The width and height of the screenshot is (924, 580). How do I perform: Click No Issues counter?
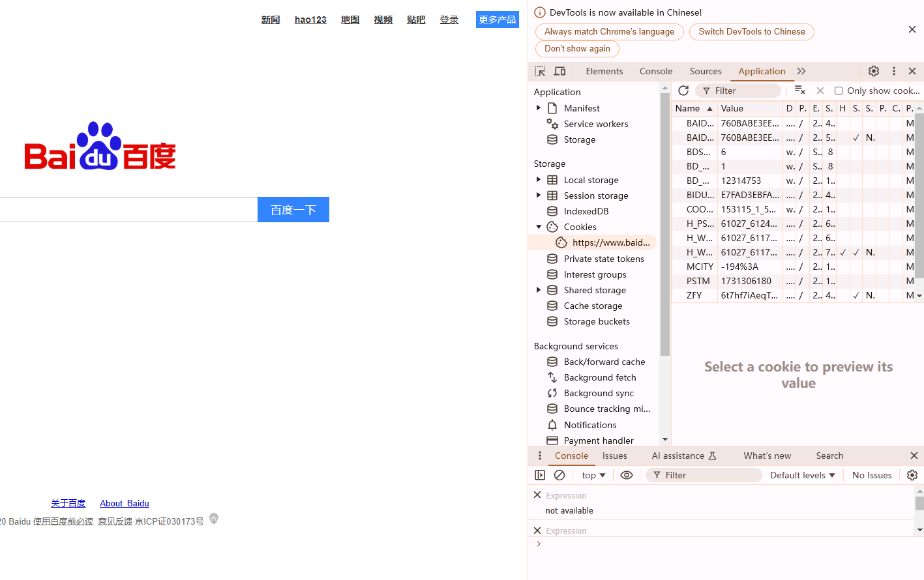[x=872, y=475]
